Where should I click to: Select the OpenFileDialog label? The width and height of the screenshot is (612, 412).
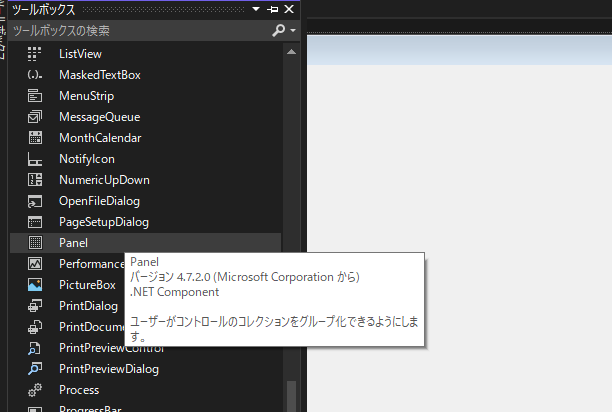(x=100, y=201)
